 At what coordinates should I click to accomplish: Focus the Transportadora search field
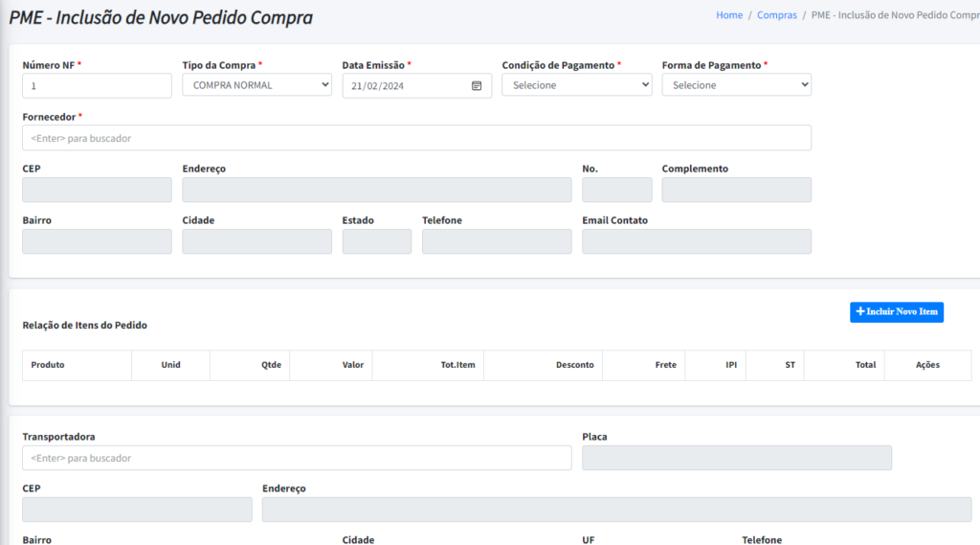tap(297, 458)
